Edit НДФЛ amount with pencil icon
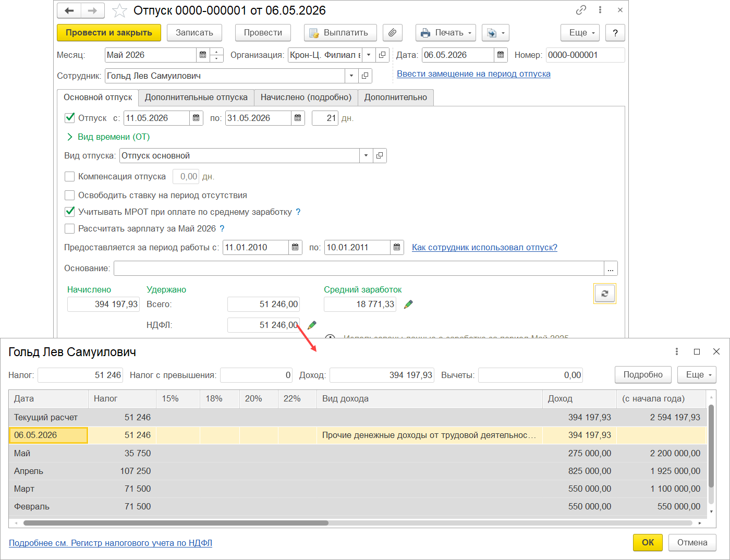 click(312, 325)
